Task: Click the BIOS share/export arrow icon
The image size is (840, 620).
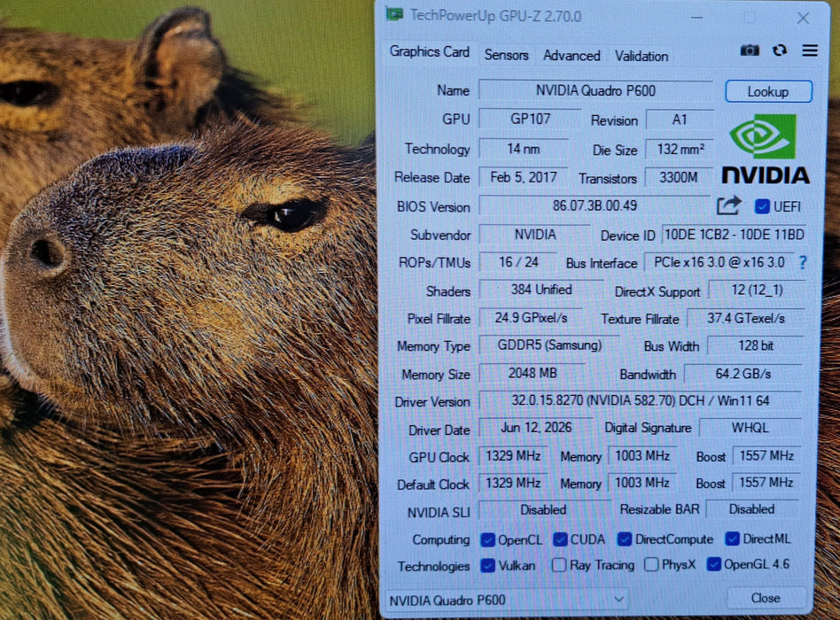Action: 728,205
